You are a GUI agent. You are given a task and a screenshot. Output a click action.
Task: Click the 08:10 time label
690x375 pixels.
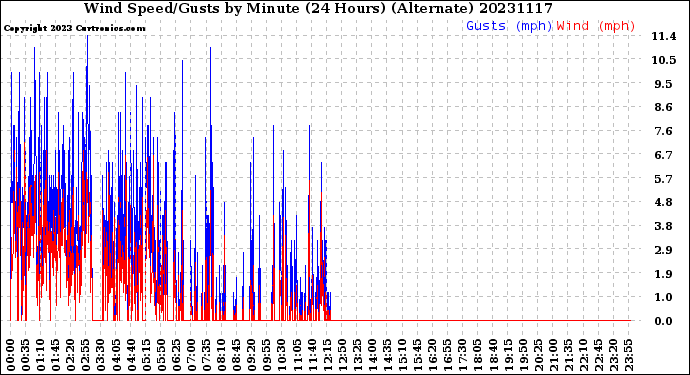(x=221, y=356)
